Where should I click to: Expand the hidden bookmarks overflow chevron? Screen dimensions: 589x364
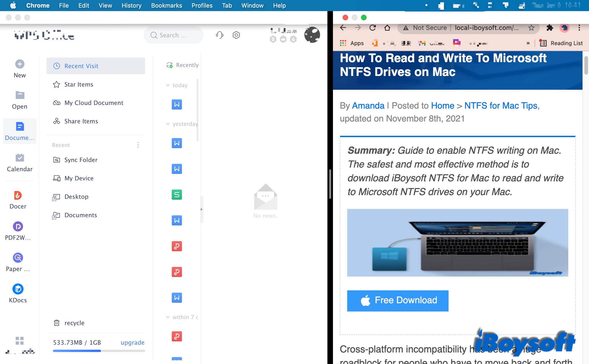(x=528, y=43)
